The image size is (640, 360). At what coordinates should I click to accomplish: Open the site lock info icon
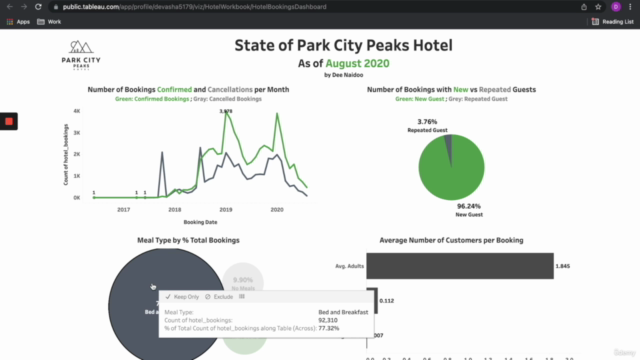(x=56, y=7)
